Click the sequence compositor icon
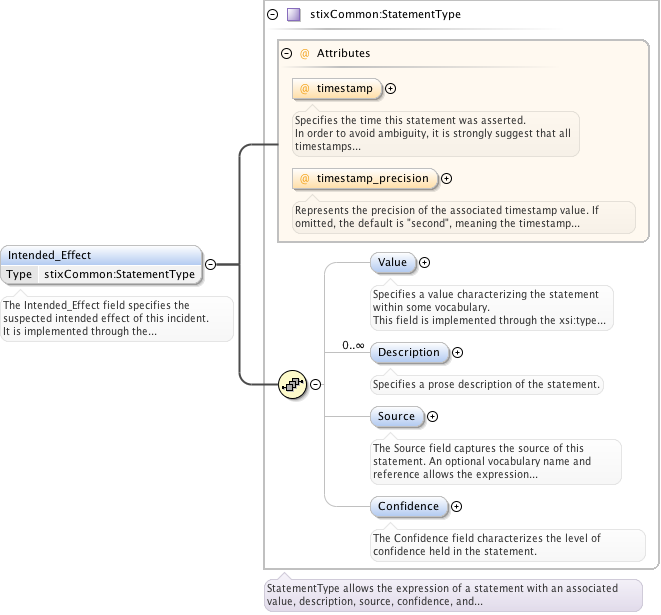 (x=291, y=383)
